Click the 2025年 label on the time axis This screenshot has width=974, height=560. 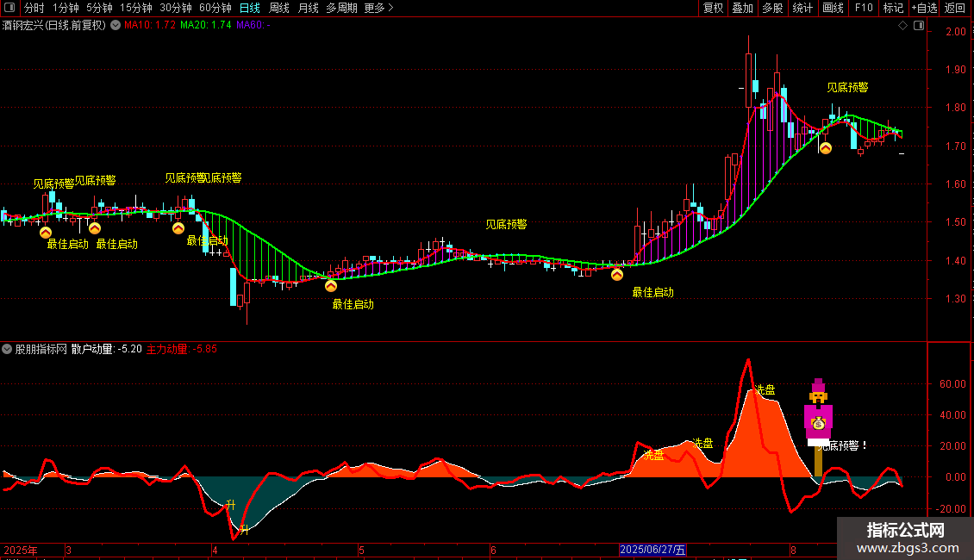(x=21, y=550)
